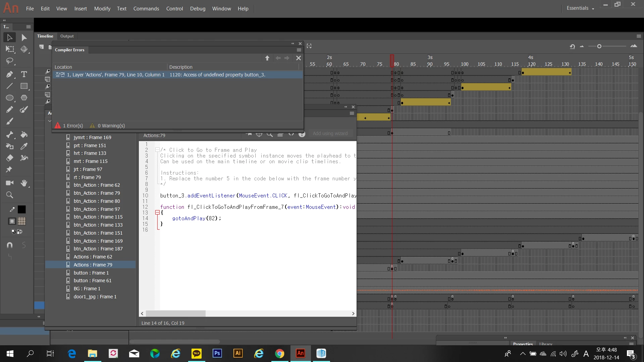Viewport: 644px width, 362px height.
Task: Select the Bone tool
Action: click(9, 134)
